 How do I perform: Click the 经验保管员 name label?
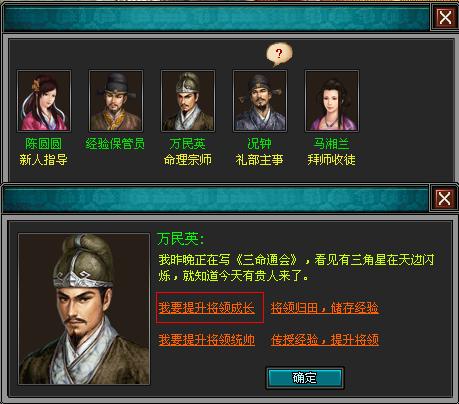point(115,144)
